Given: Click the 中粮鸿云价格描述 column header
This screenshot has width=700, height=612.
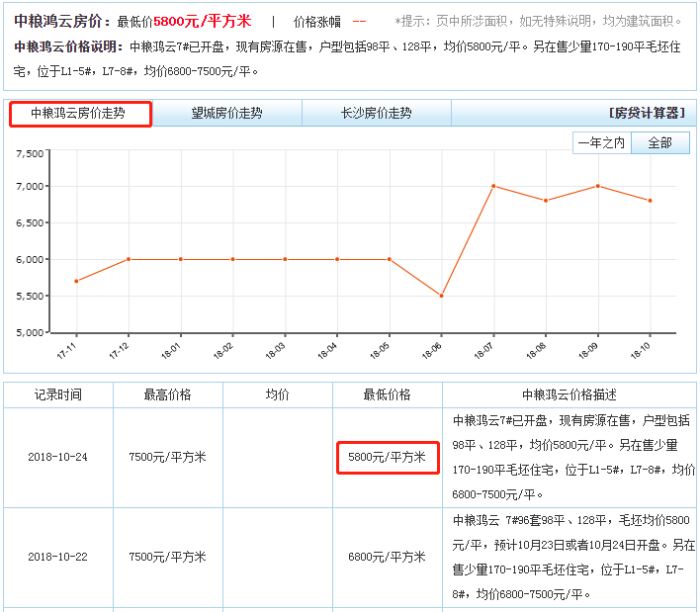Looking at the screenshot, I should (x=569, y=395).
